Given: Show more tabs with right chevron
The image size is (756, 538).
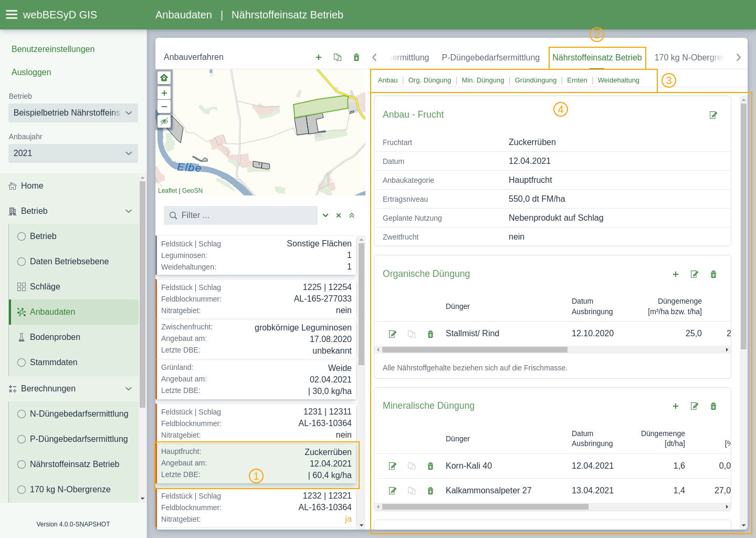Looking at the screenshot, I should click(739, 57).
